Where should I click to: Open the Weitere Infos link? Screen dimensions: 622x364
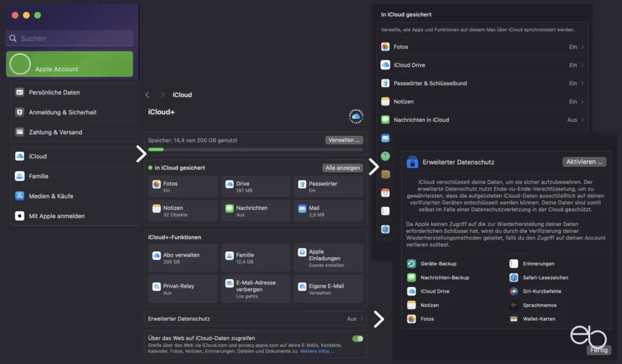tap(316, 351)
